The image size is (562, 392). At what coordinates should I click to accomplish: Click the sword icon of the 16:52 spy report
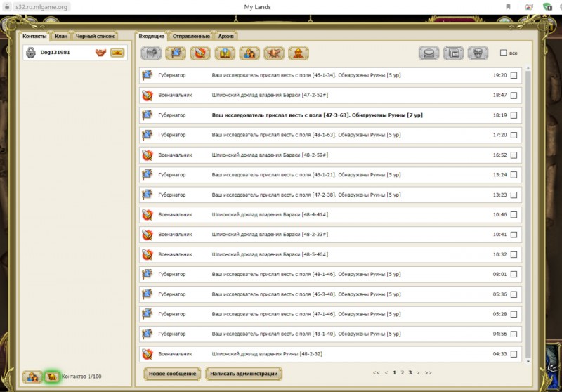pyautogui.click(x=147, y=155)
